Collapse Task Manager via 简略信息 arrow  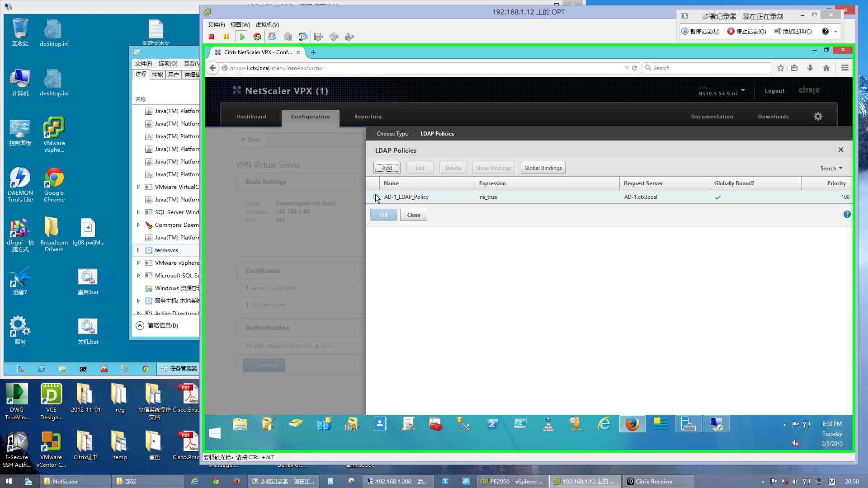tap(140, 326)
